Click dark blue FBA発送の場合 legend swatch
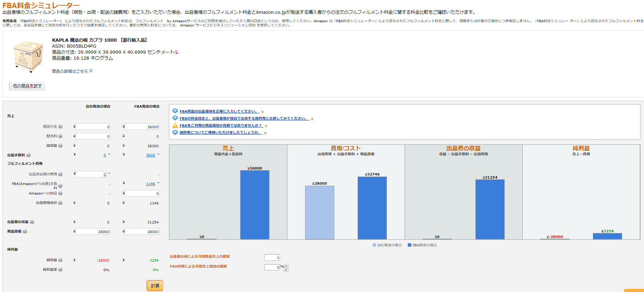The height and width of the screenshot is (292, 644). pyautogui.click(x=409, y=245)
